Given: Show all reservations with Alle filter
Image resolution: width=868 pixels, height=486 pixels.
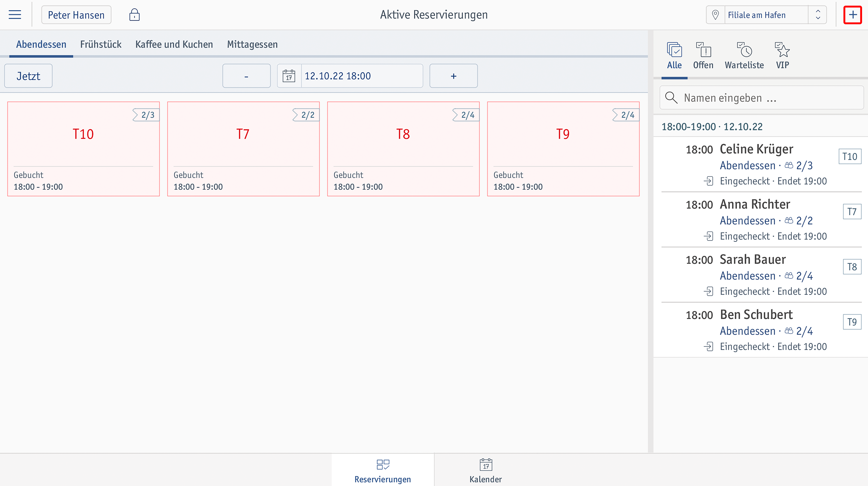Looking at the screenshot, I should (674, 56).
